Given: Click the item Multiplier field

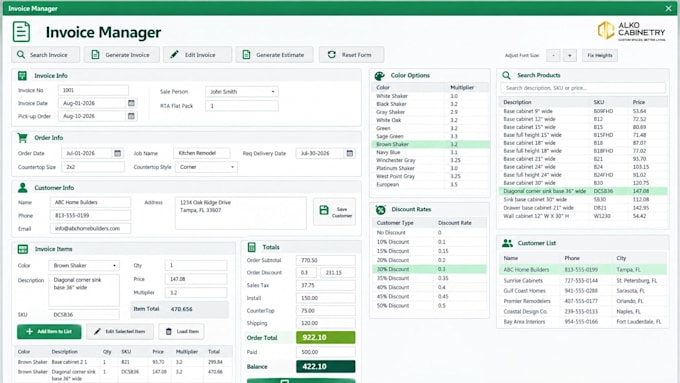Looking at the screenshot, I should (x=196, y=292).
